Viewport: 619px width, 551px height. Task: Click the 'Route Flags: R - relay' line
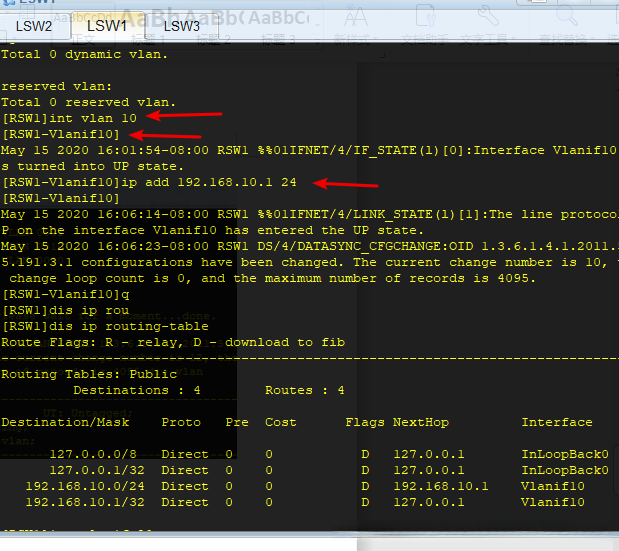point(173,342)
